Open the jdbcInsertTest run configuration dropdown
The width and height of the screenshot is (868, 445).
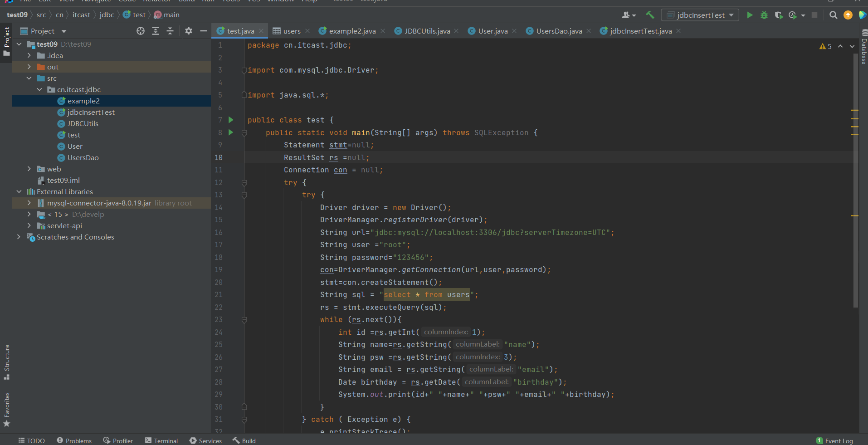(700, 15)
